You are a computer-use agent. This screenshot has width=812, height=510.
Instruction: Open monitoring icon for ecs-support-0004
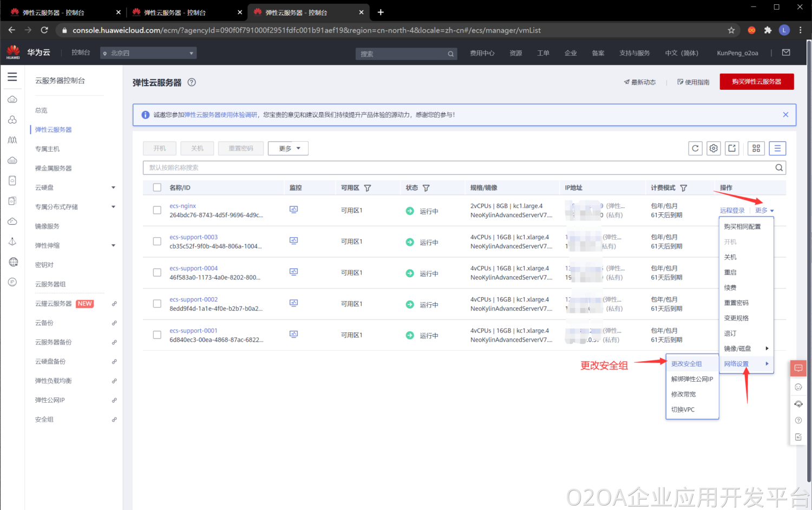click(x=293, y=272)
